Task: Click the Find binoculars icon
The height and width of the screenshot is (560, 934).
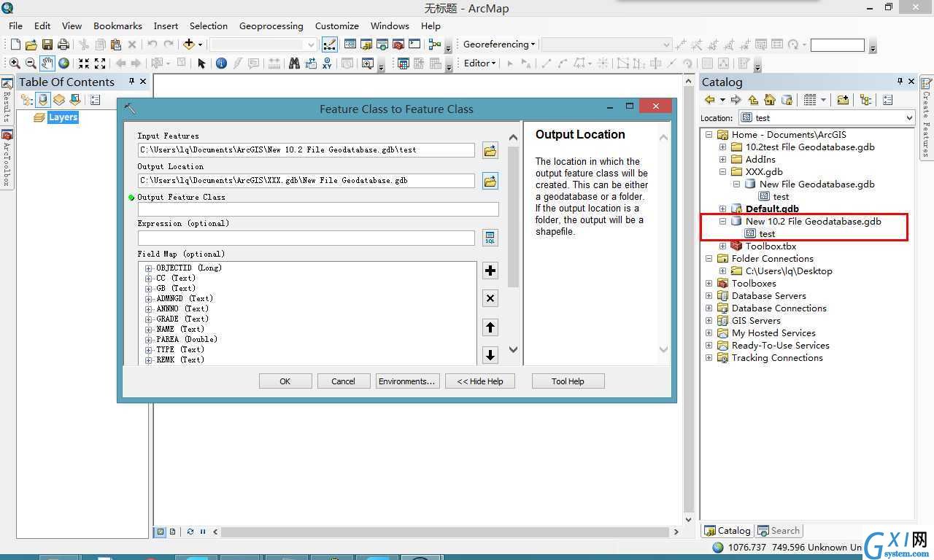Action: (294, 63)
